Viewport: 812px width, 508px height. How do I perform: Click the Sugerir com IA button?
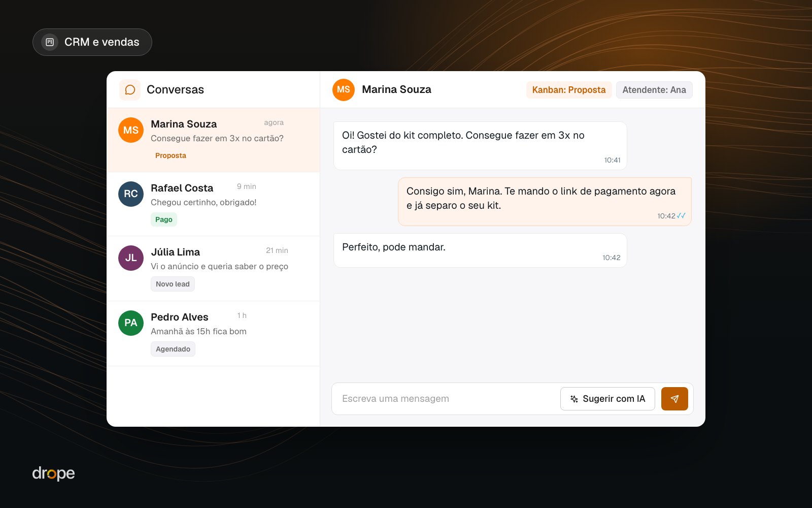coord(607,399)
